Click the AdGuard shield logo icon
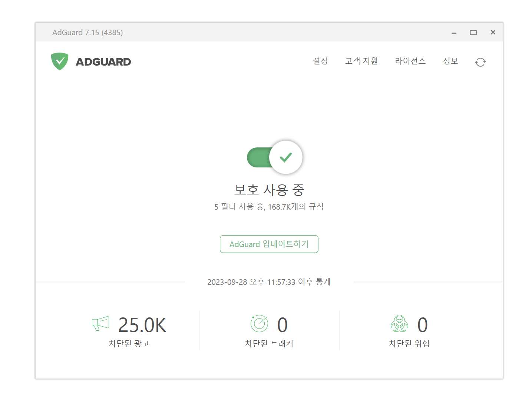532x410 pixels. click(60, 61)
